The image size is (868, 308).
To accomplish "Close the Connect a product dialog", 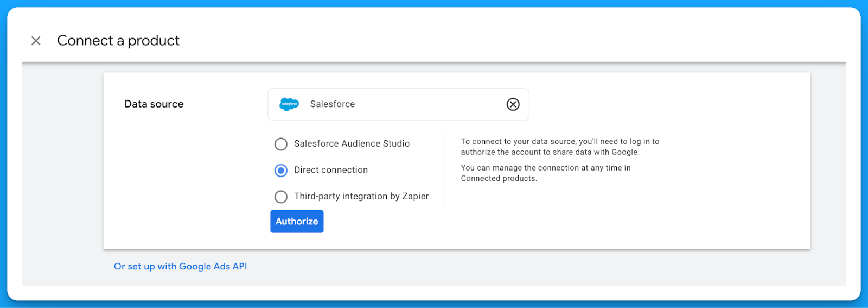I will click(36, 41).
